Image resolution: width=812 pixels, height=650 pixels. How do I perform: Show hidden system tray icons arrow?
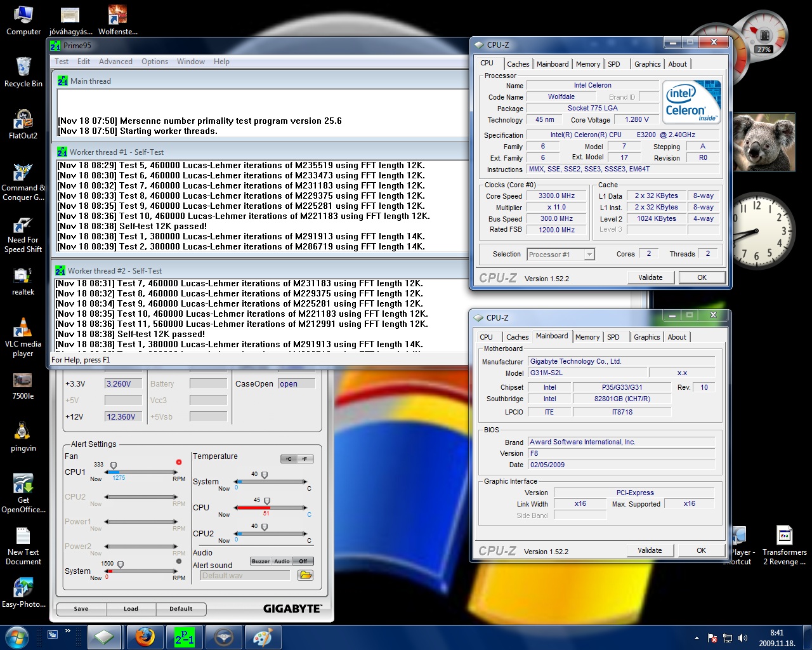[x=697, y=638]
